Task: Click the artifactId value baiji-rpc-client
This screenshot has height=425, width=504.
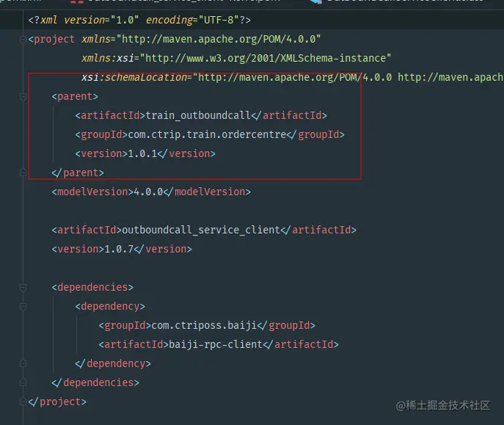Action: (x=216, y=345)
